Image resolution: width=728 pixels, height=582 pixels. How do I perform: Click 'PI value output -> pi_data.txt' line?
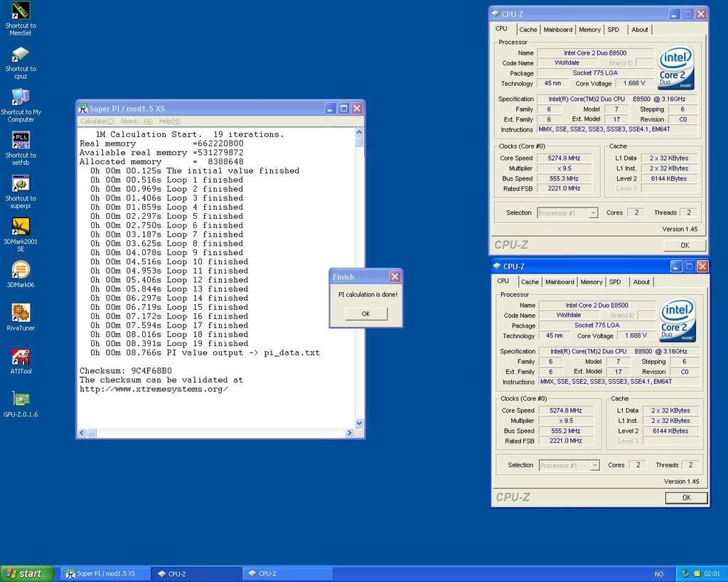coord(205,352)
